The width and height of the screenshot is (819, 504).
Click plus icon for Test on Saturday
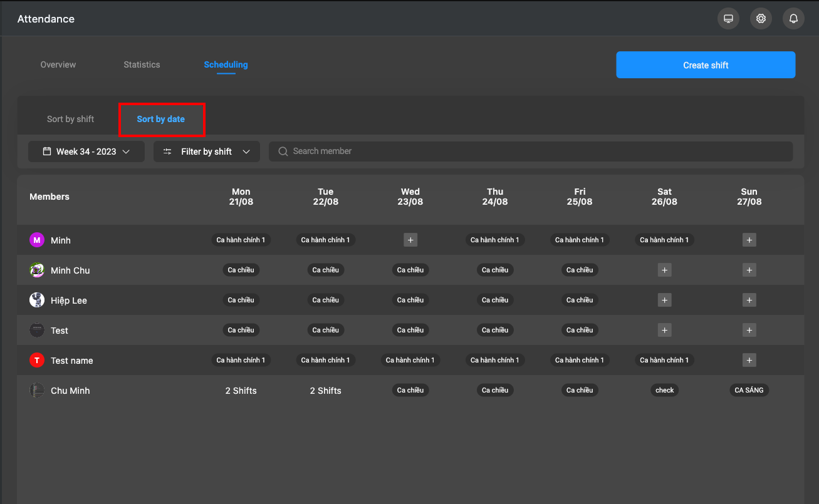[x=665, y=330]
